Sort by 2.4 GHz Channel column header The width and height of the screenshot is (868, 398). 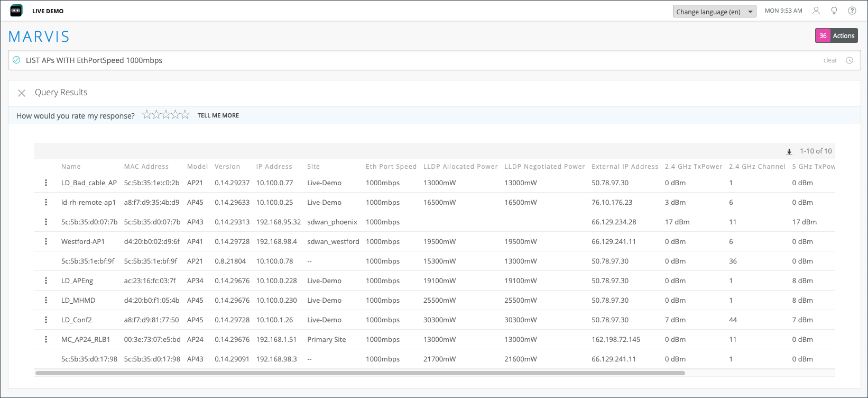click(757, 166)
